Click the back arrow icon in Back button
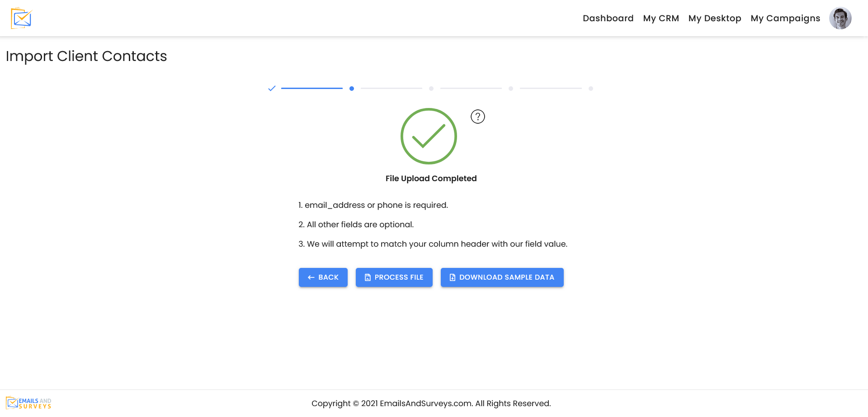 pyautogui.click(x=310, y=277)
